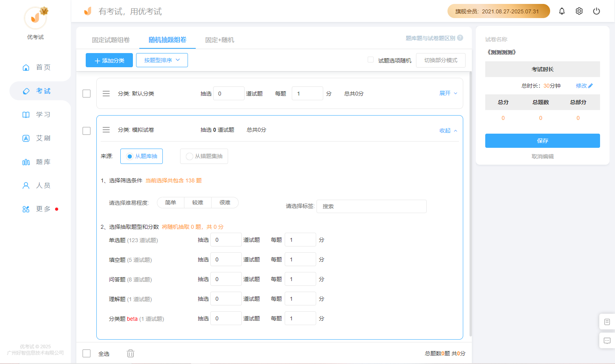615x364 pixels.
Task: Click the orange header brand icon
Action: pos(88,11)
